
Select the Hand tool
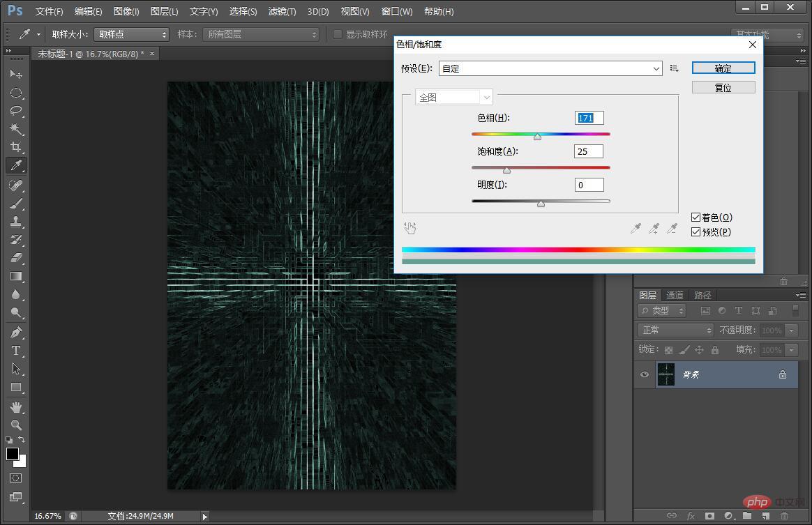coord(16,406)
